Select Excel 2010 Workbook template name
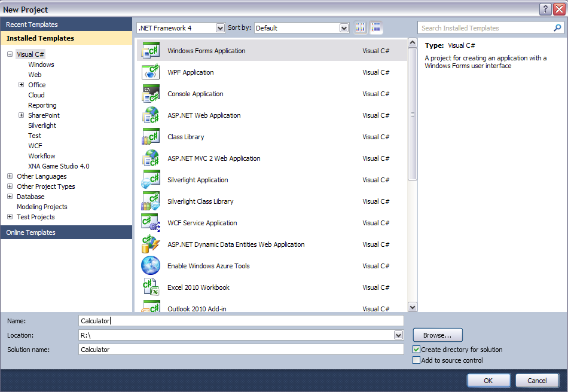 click(x=199, y=287)
